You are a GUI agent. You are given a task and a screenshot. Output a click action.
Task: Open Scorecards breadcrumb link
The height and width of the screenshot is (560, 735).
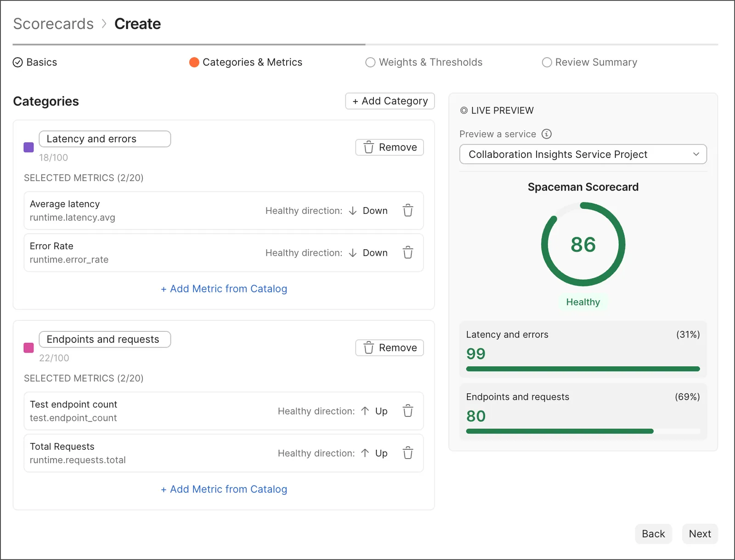(53, 24)
